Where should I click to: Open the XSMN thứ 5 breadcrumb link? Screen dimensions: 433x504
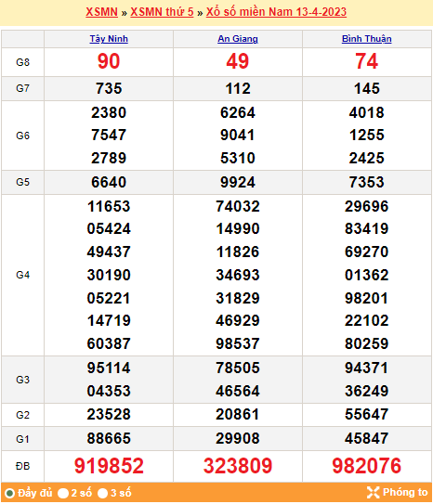click(x=162, y=12)
